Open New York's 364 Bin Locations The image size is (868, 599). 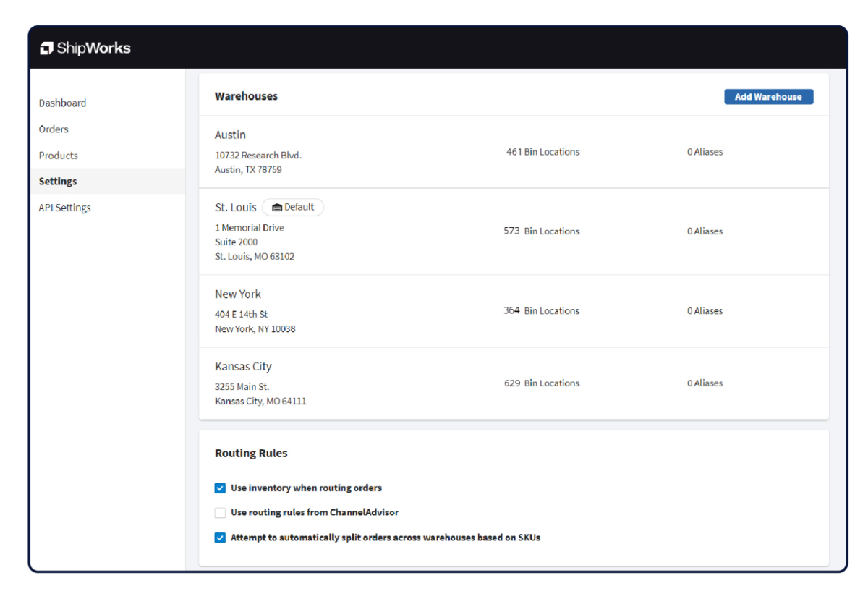(541, 311)
